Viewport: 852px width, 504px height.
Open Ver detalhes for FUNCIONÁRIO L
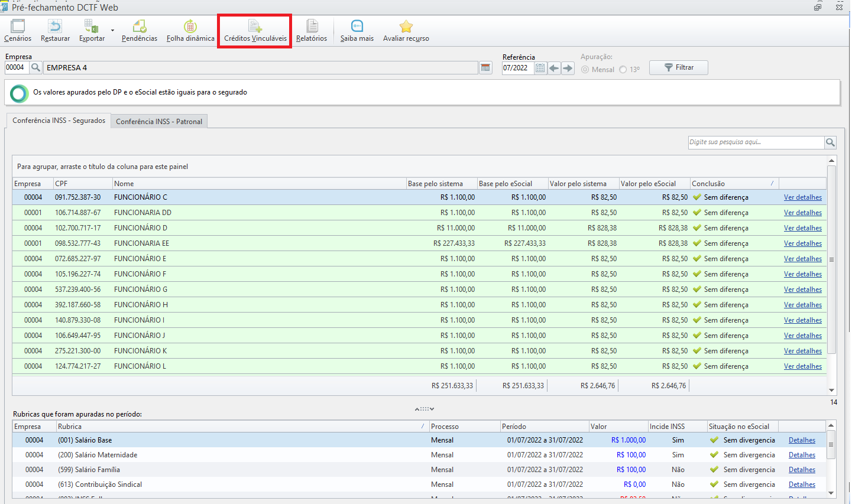[802, 366]
